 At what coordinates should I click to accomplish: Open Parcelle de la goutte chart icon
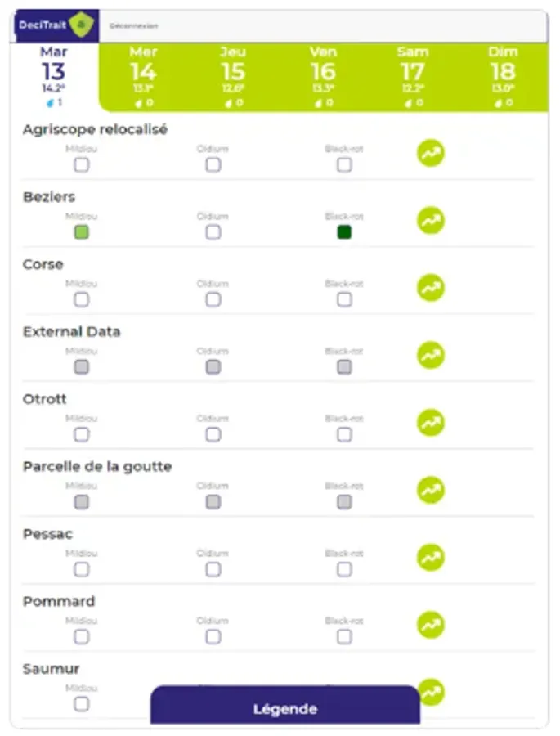431,490
